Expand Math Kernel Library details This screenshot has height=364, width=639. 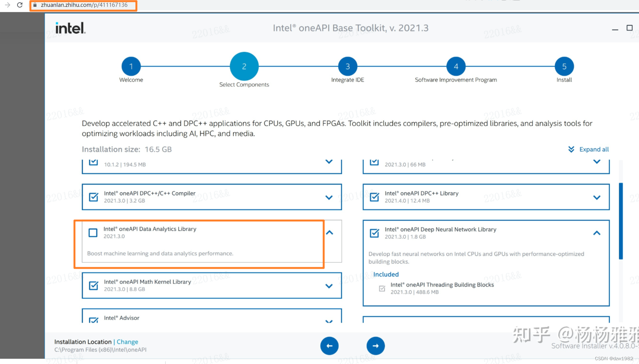tap(329, 286)
